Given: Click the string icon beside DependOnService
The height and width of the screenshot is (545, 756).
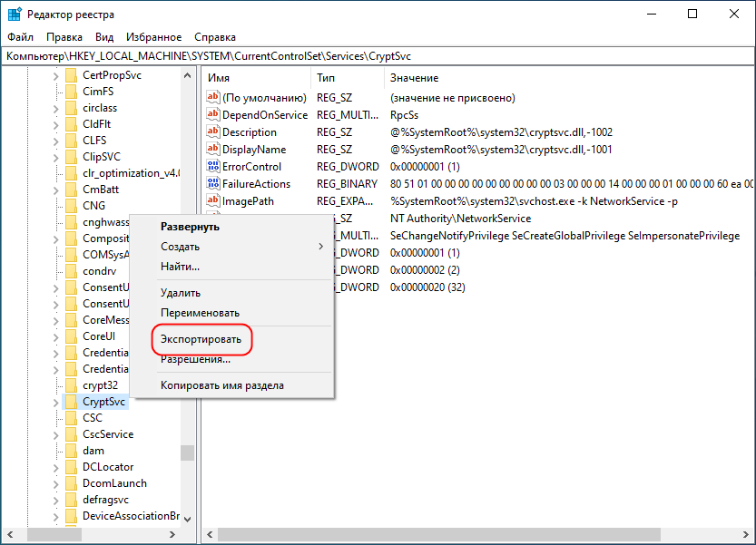Looking at the screenshot, I should pos(214,115).
